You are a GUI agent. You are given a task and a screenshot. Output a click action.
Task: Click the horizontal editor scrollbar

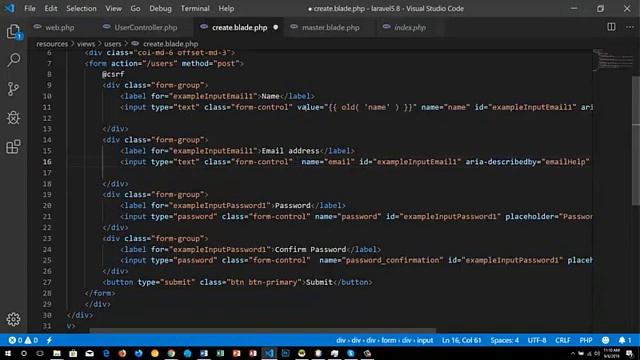point(262,331)
